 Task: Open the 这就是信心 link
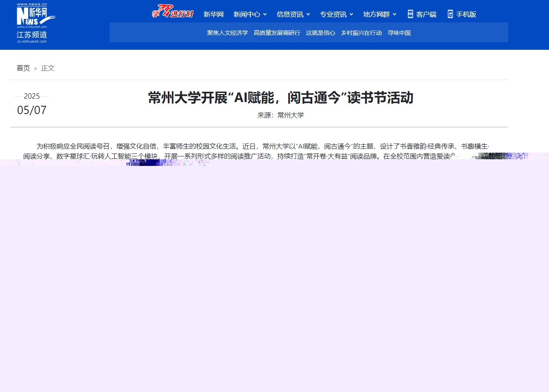tap(321, 33)
